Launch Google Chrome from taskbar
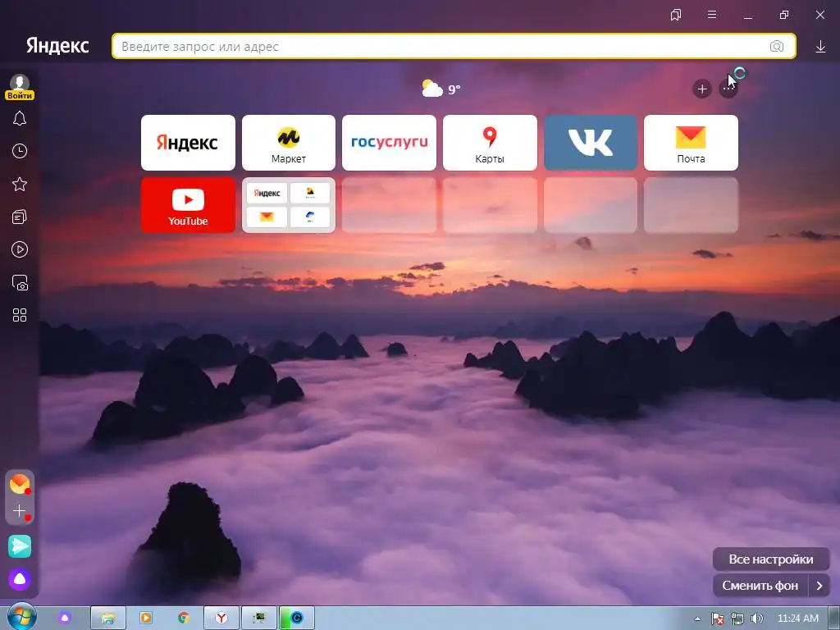 pos(184,619)
